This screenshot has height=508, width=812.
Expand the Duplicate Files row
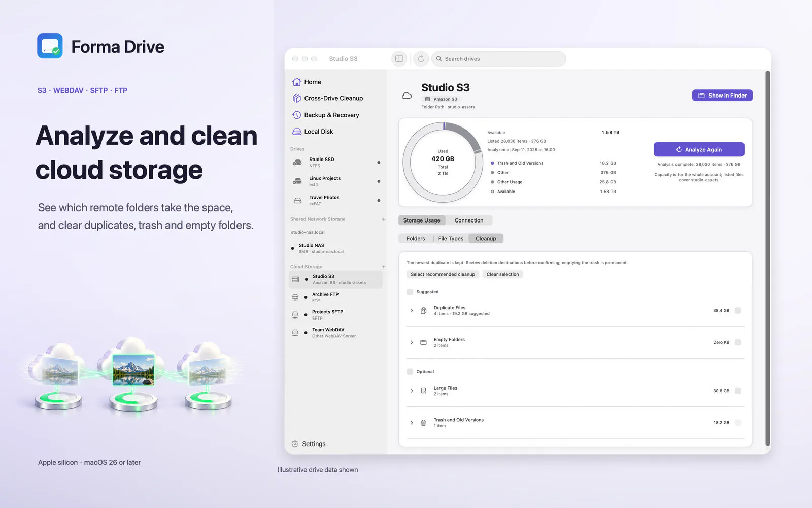click(x=412, y=311)
